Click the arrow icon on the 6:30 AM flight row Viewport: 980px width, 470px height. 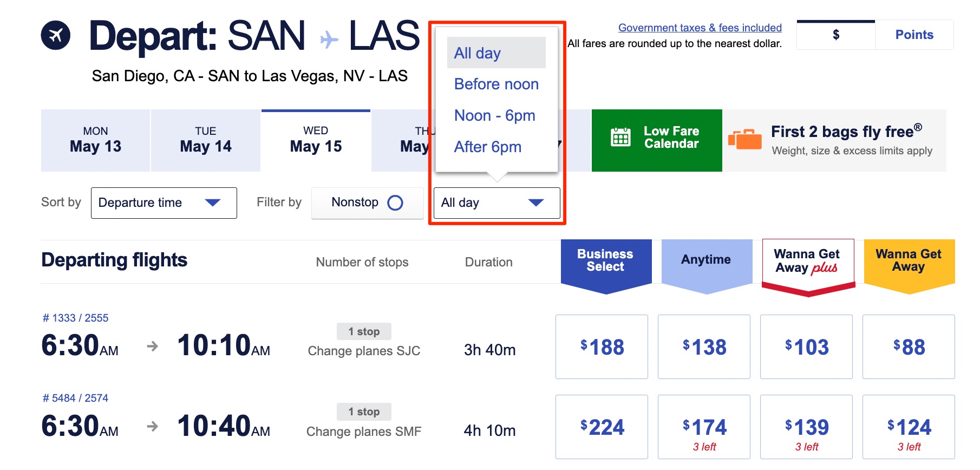152,347
